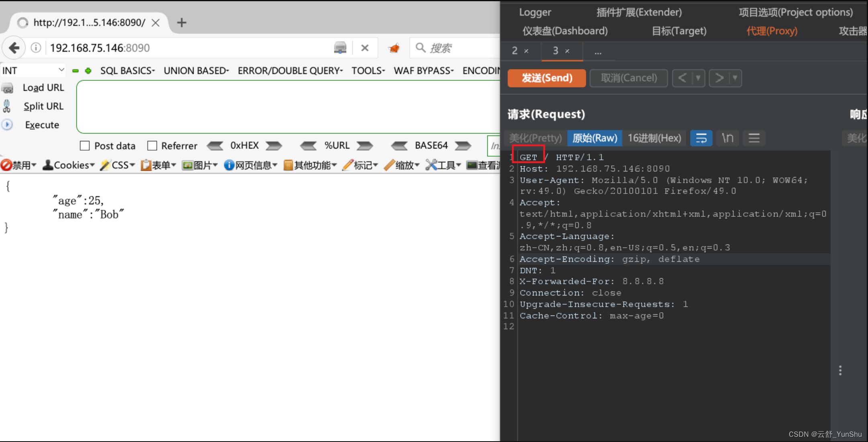
Task: Click the right arrow after %URL
Action: click(365, 145)
